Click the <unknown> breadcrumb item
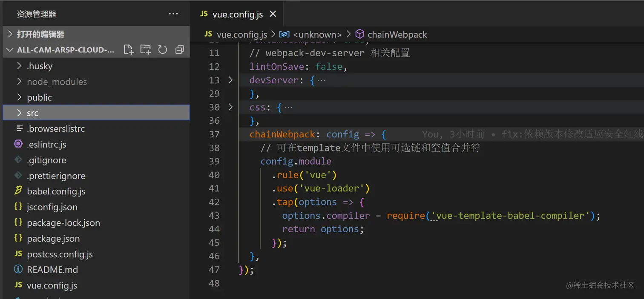644x299 pixels. point(317,34)
